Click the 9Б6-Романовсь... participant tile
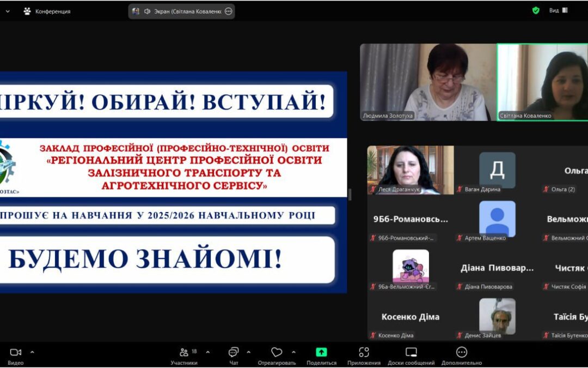The width and height of the screenshot is (588, 368). tap(411, 219)
